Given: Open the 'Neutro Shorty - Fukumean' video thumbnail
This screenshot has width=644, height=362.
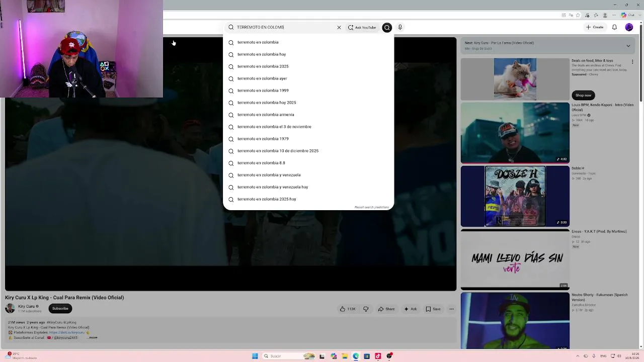Looking at the screenshot, I should coord(515,320).
